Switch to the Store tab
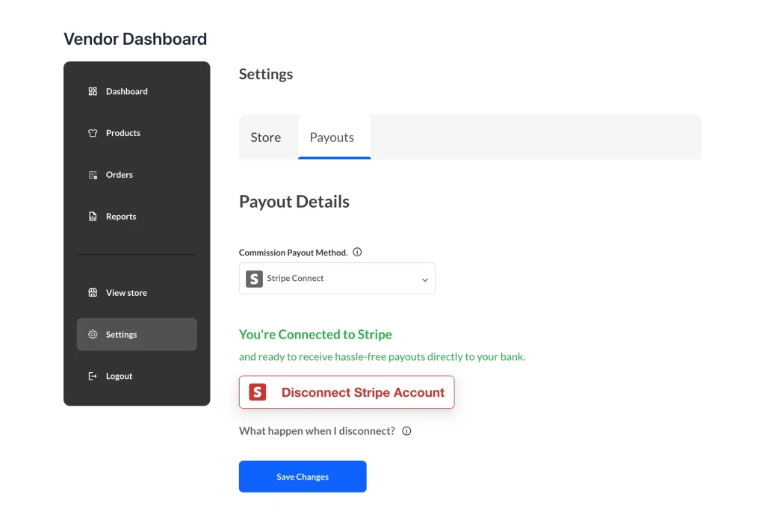 (x=266, y=137)
